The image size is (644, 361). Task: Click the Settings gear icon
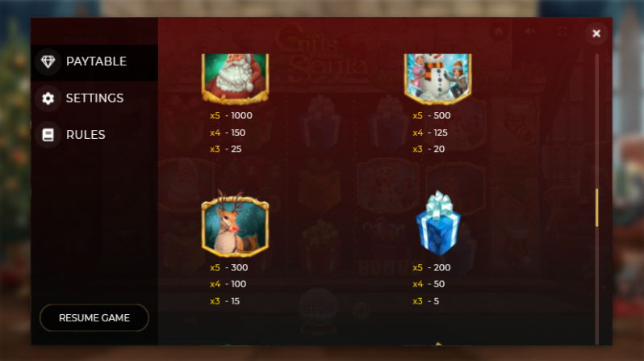tap(48, 99)
